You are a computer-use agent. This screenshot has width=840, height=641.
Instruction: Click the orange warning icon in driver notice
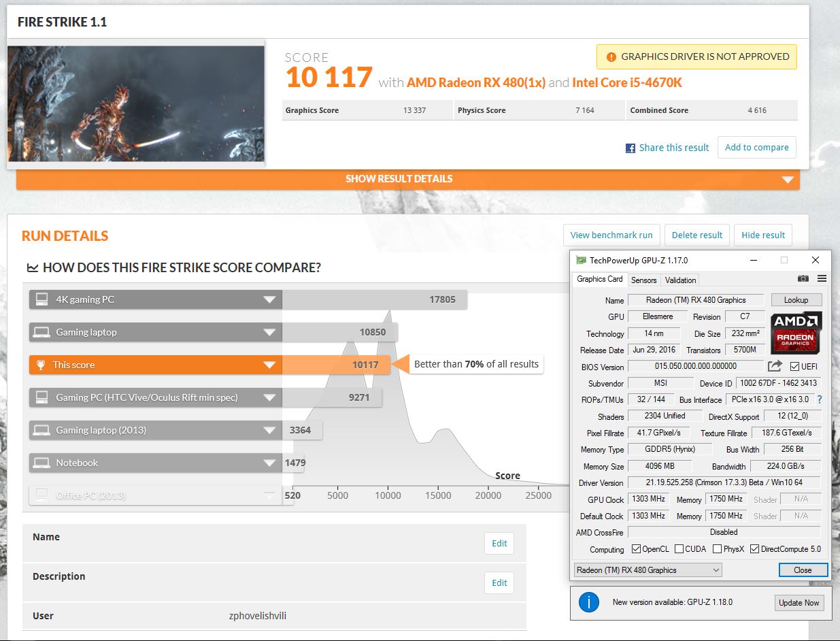[x=611, y=57]
